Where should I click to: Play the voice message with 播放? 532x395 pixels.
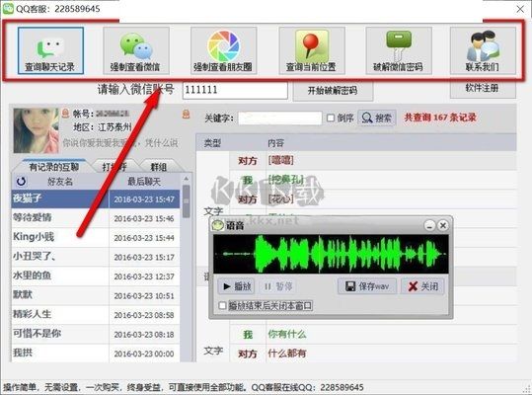click(237, 286)
